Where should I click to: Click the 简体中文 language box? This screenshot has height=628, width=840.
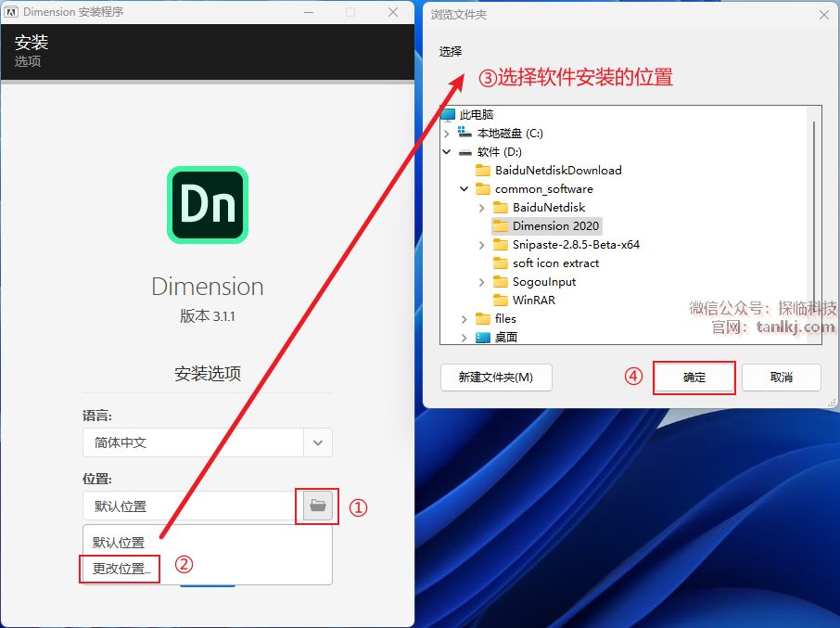(193, 442)
